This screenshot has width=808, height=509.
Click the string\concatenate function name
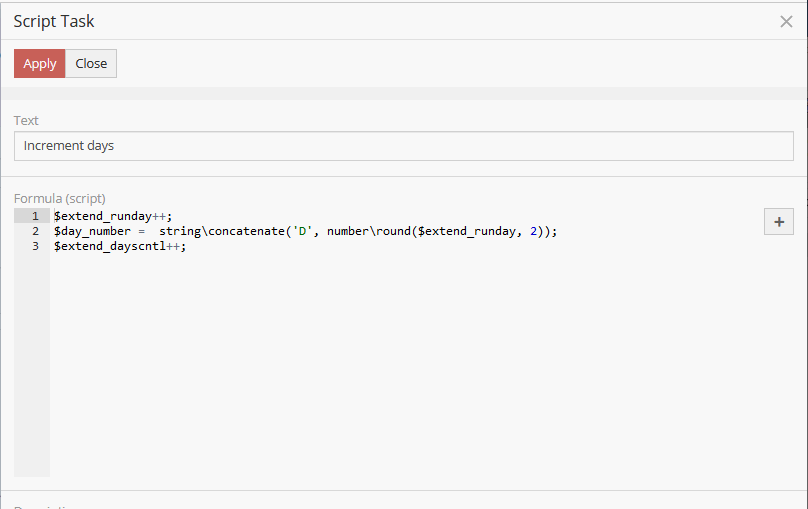pyautogui.click(x=220, y=231)
